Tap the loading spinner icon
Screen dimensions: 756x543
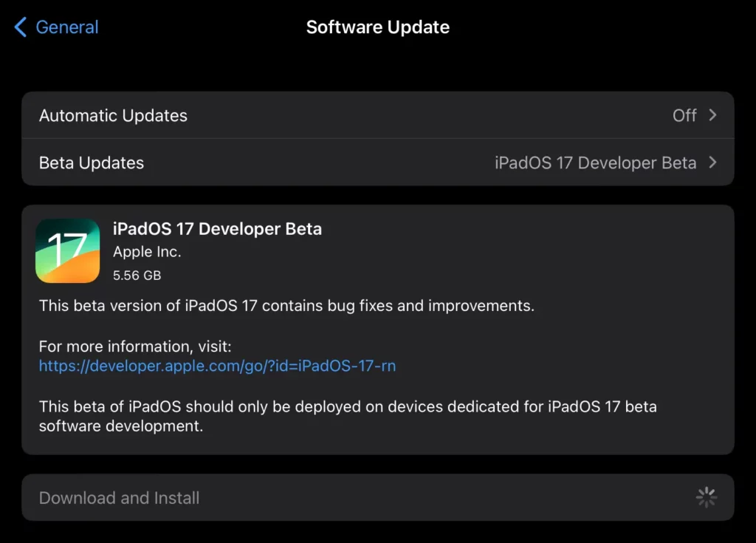coord(707,498)
